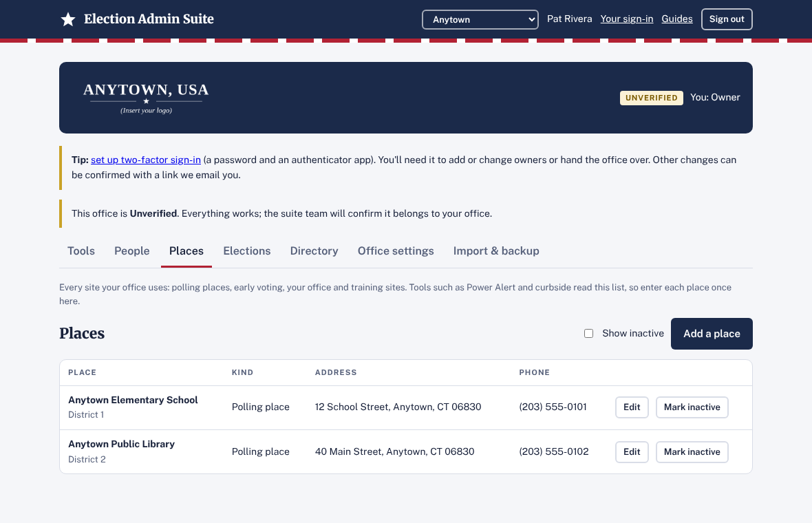The height and width of the screenshot is (523, 812).
Task: Select the Places tab
Action: coord(186,251)
